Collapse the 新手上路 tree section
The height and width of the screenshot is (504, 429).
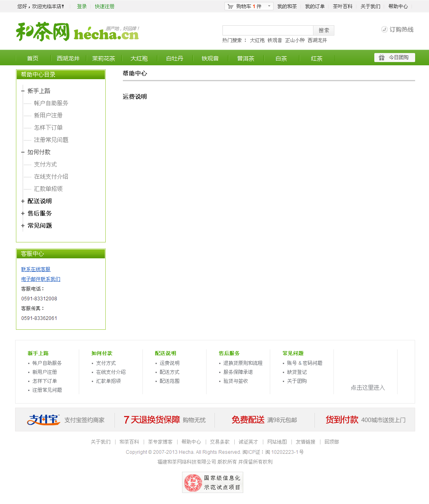click(23, 91)
